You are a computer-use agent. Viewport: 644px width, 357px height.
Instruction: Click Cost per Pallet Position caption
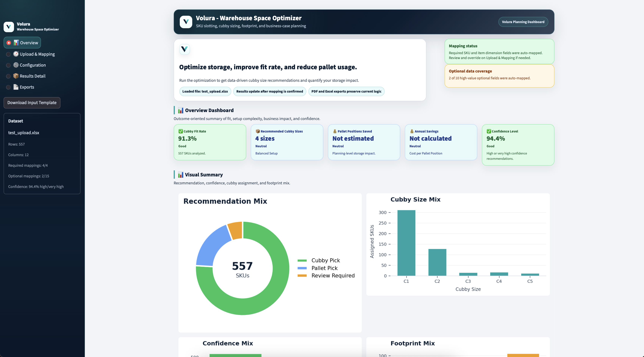426,153
